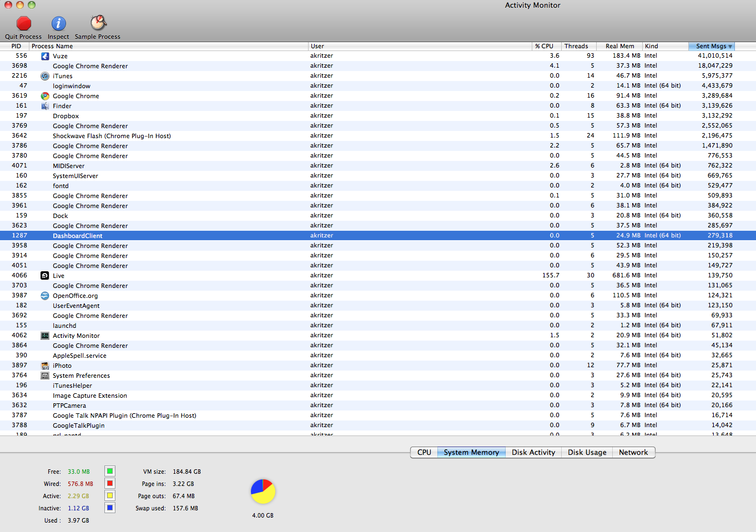The width and height of the screenshot is (756, 532).
Task: Click the green zoom window button
Action: click(x=32, y=5)
